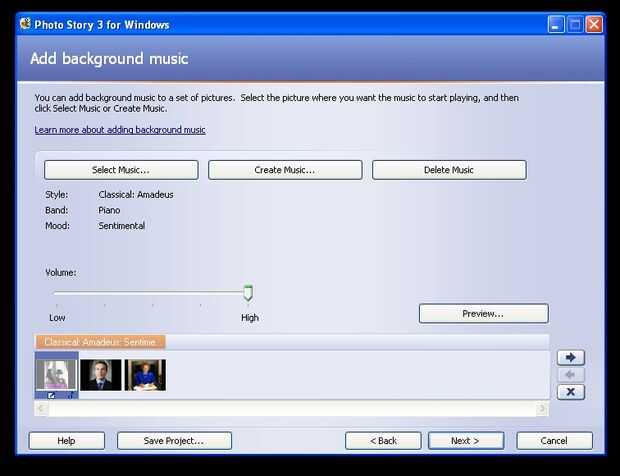Click the 'Add background music' heading

click(x=109, y=59)
